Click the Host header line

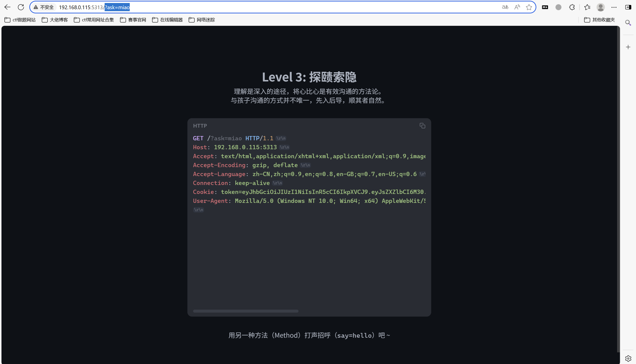tap(241, 147)
